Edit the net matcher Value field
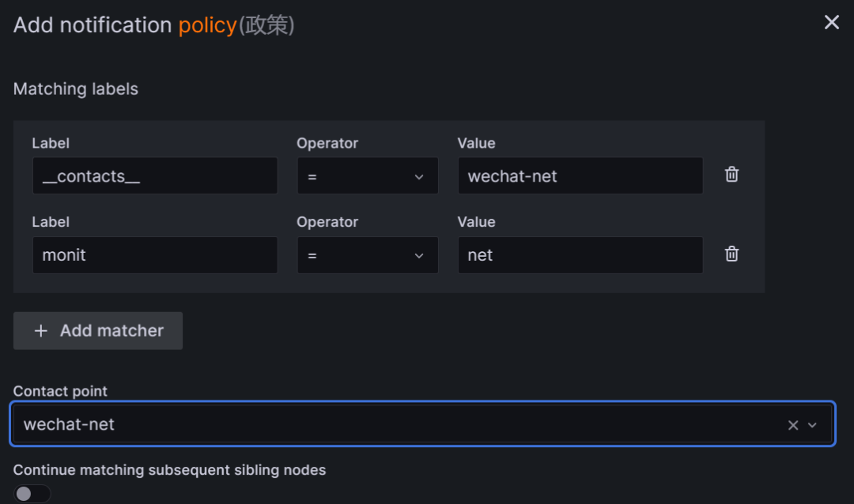This screenshot has width=854, height=504. [x=580, y=255]
